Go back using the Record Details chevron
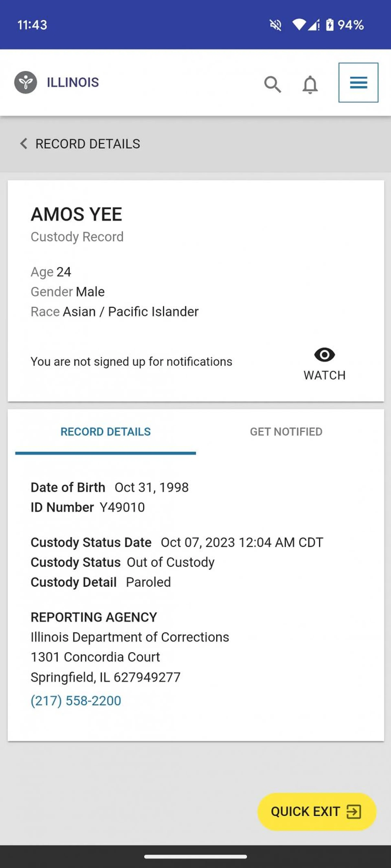This screenshot has height=868, width=391. (x=24, y=144)
